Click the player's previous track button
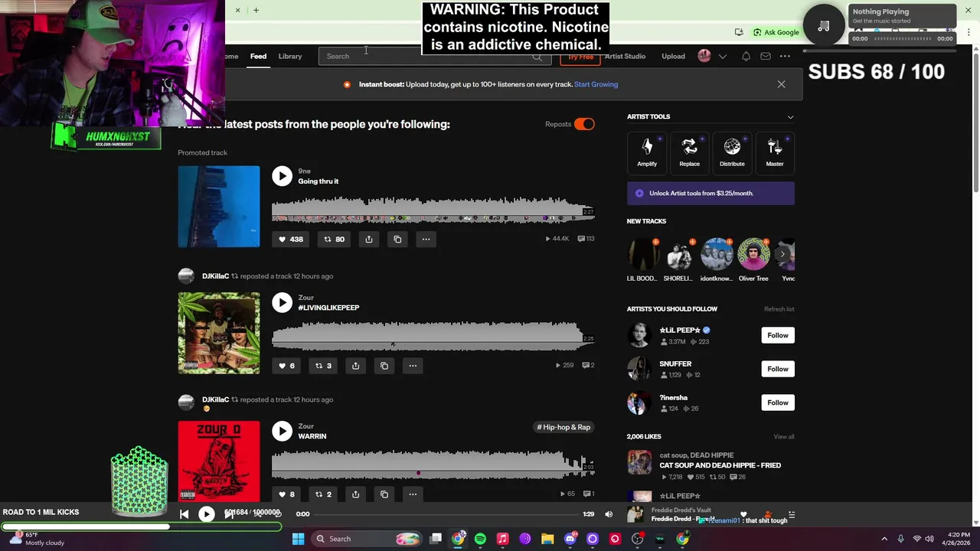This screenshot has width=980, height=551. coord(184,514)
